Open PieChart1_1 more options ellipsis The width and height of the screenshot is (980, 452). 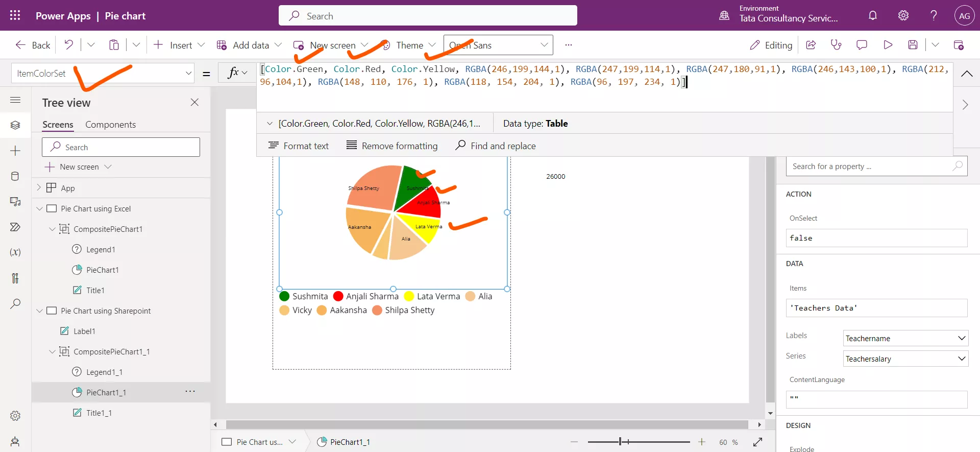pos(190,392)
